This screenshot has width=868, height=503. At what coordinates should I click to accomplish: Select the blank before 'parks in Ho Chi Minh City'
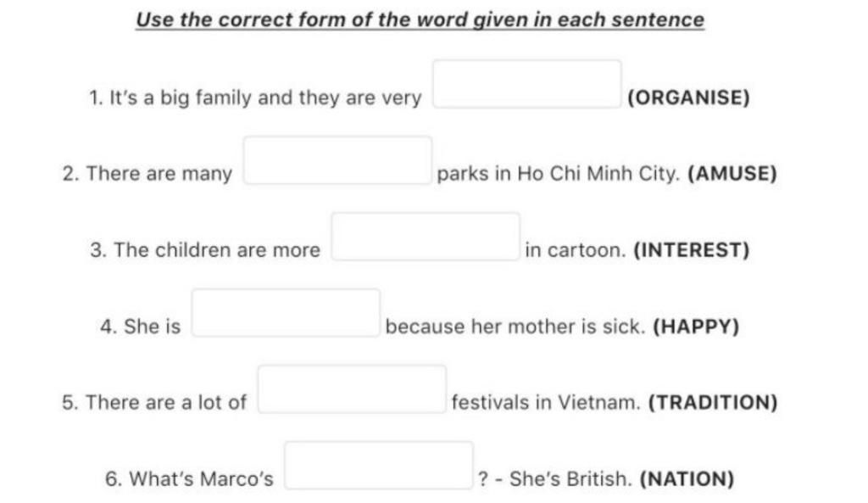tap(337, 160)
